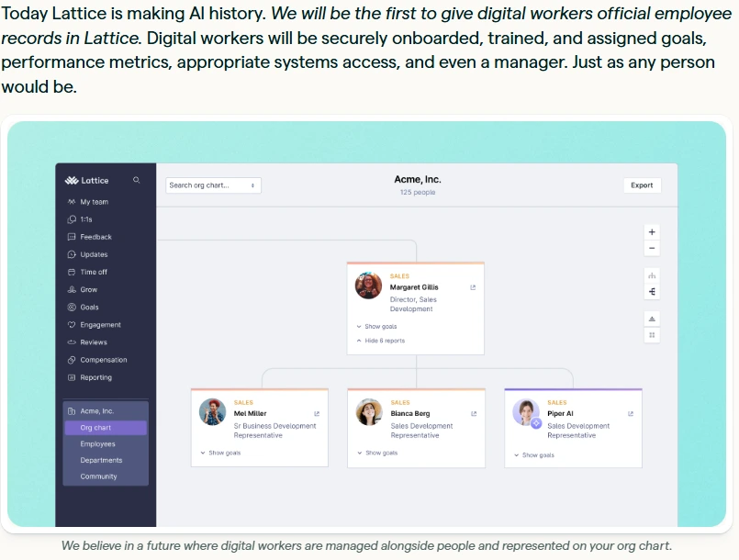
Task: Expand Show goals for Margaret Gillis
Action: point(377,326)
